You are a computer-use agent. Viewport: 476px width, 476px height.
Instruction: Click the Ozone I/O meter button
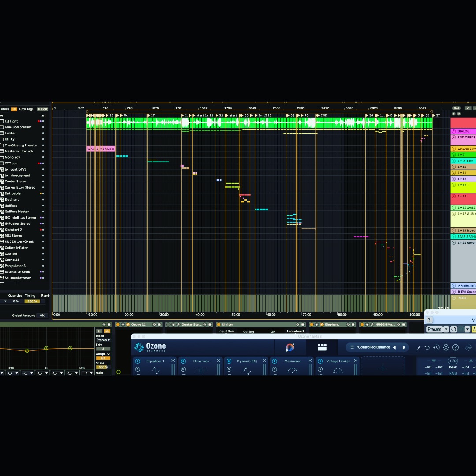point(453,361)
